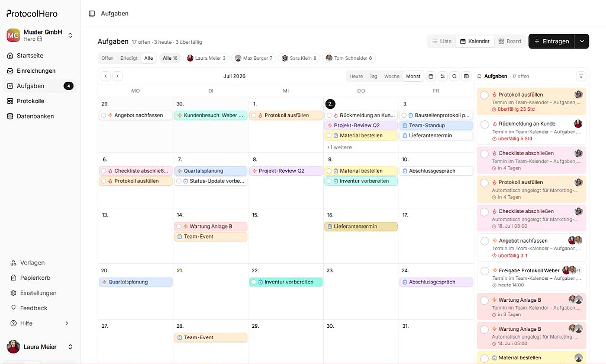606x364 pixels.
Task: Click the collapse task panel icon
Action: point(466,76)
